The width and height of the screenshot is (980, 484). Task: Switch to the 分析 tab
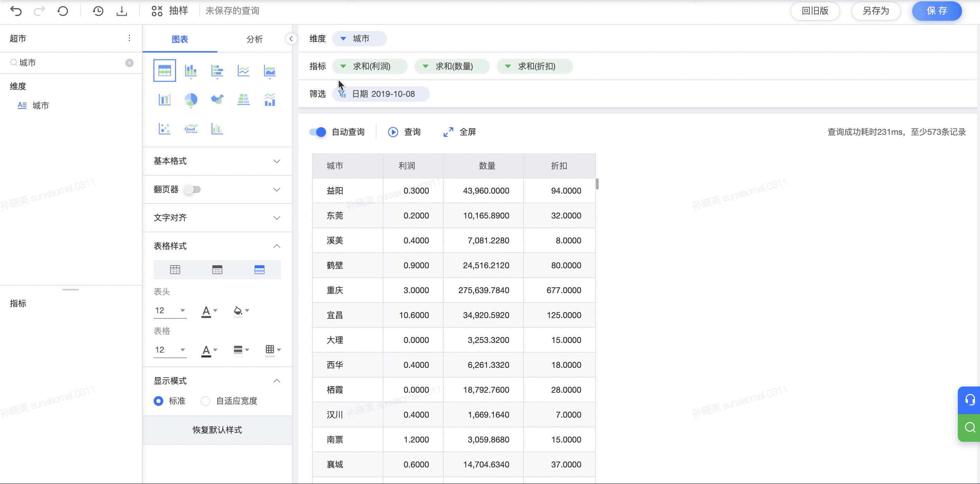pos(254,39)
